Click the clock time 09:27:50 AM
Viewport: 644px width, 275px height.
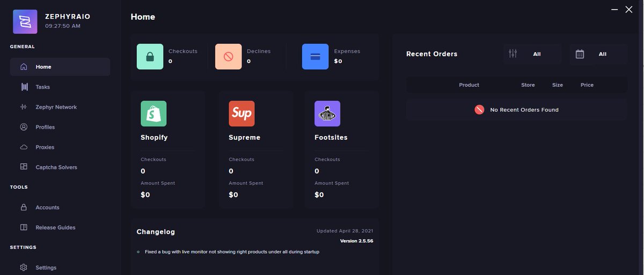(x=63, y=26)
